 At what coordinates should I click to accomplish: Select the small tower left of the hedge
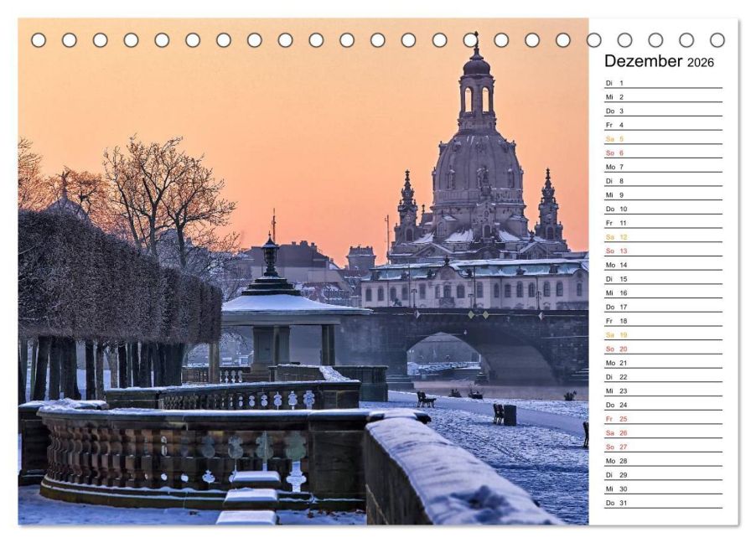pyautogui.click(x=65, y=194)
